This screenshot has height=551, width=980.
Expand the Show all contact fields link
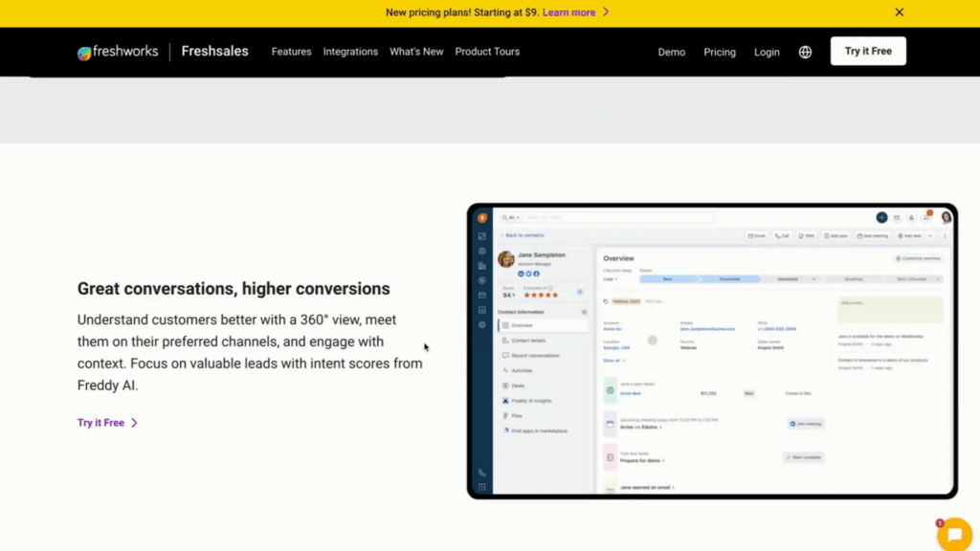[x=613, y=361]
